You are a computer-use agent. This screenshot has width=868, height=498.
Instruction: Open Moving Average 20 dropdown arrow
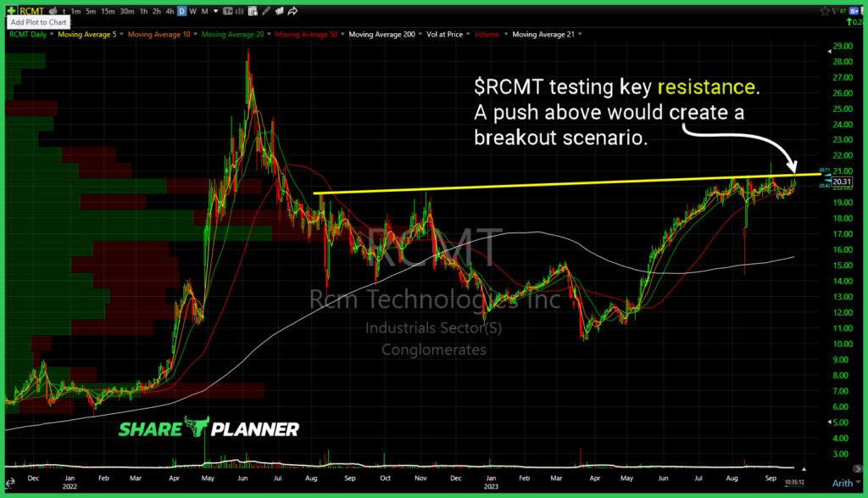point(269,34)
